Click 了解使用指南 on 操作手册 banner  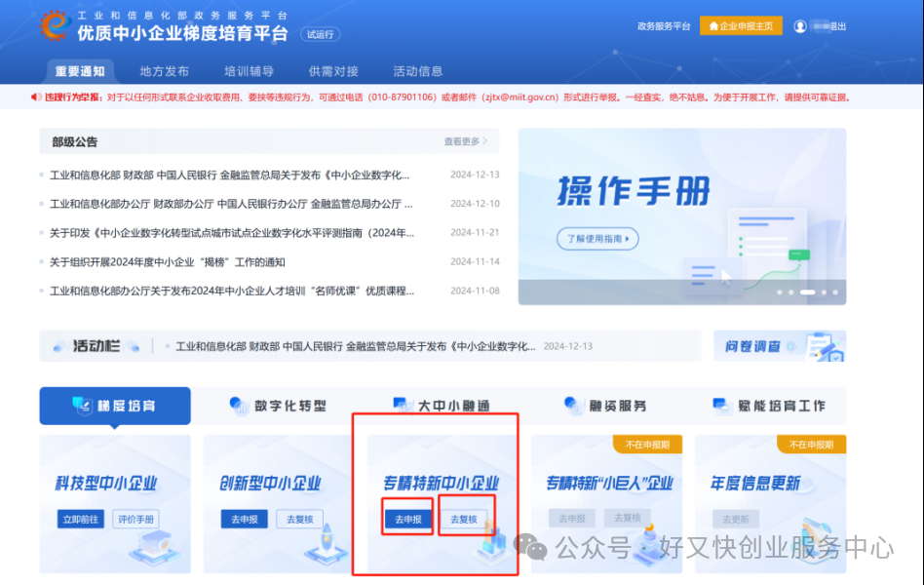pyautogui.click(x=597, y=239)
